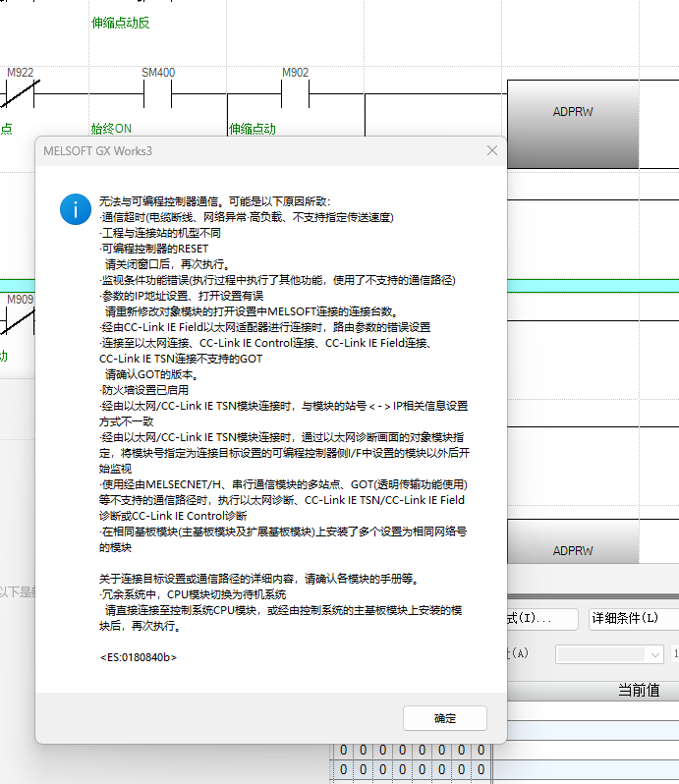Open the 详细条件(L) button
This screenshot has height=784, width=679.
(x=633, y=619)
